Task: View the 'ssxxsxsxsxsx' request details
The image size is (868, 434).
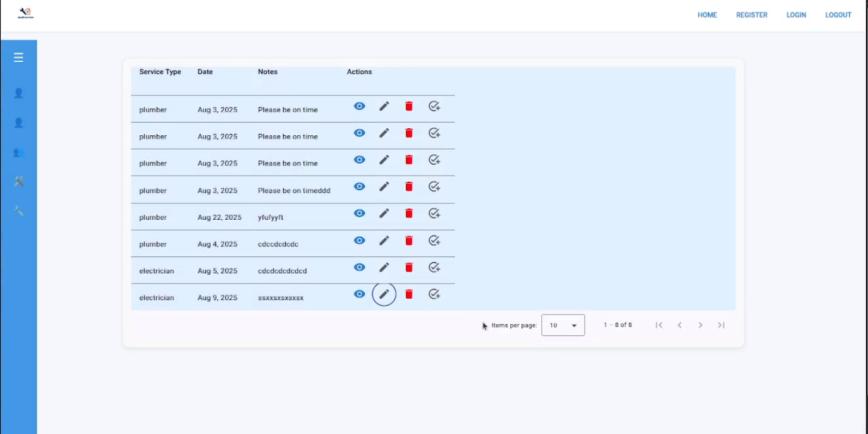Action: [359, 294]
